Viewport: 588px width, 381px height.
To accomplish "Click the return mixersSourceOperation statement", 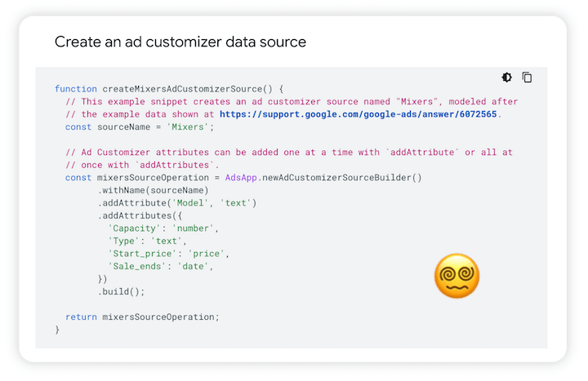I will click(x=142, y=317).
